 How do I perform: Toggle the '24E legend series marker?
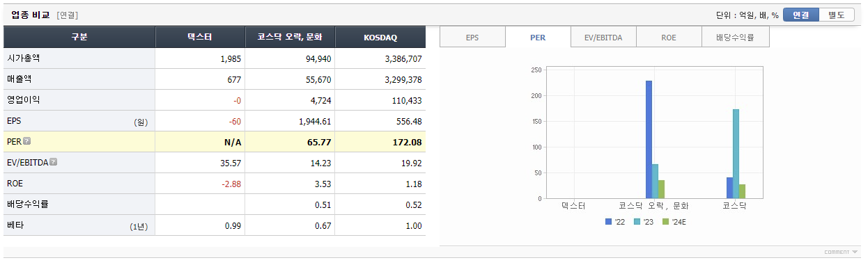(x=665, y=222)
